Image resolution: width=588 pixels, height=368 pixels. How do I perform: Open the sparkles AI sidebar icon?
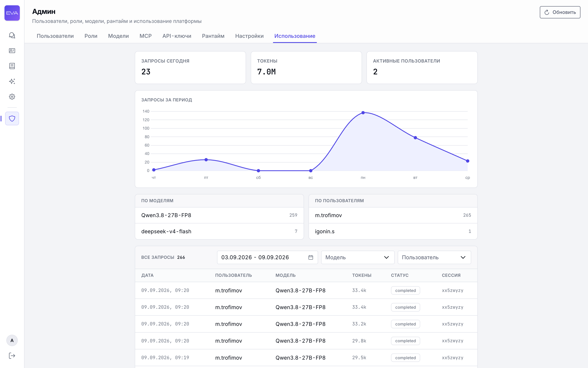pyautogui.click(x=12, y=81)
